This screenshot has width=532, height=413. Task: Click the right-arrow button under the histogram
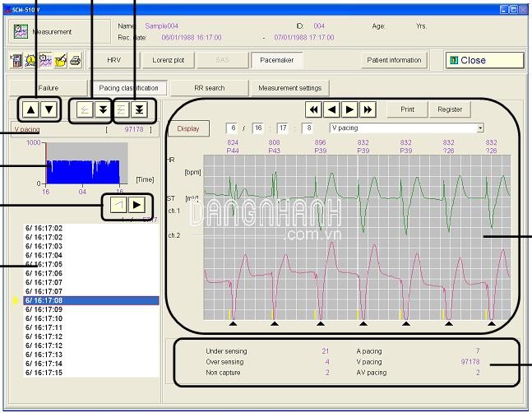pyautogui.click(x=136, y=205)
